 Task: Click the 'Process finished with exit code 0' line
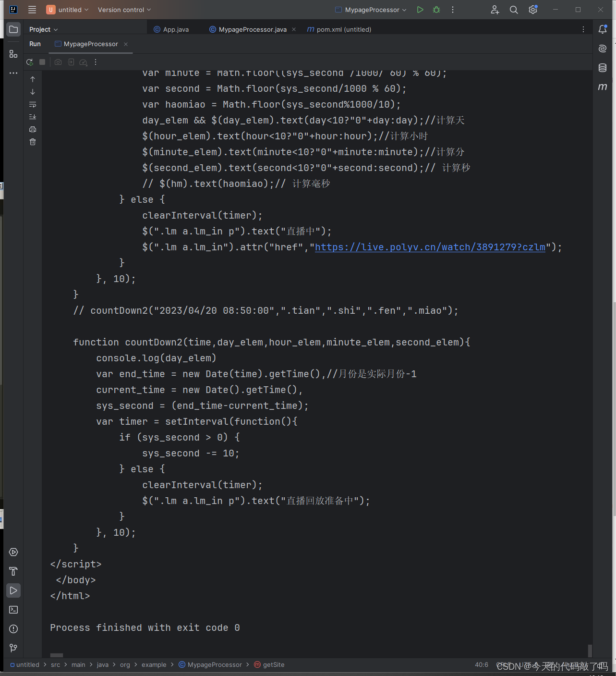[145, 627]
